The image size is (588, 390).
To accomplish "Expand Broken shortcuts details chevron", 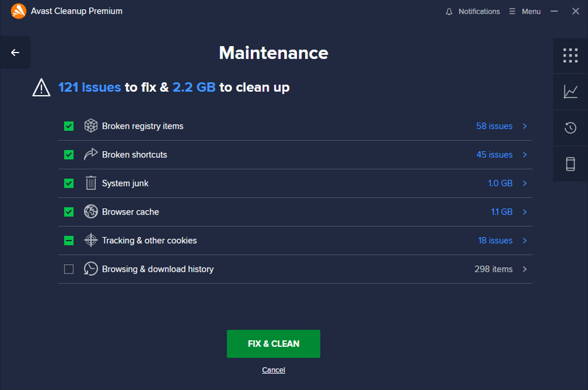I will pos(525,155).
